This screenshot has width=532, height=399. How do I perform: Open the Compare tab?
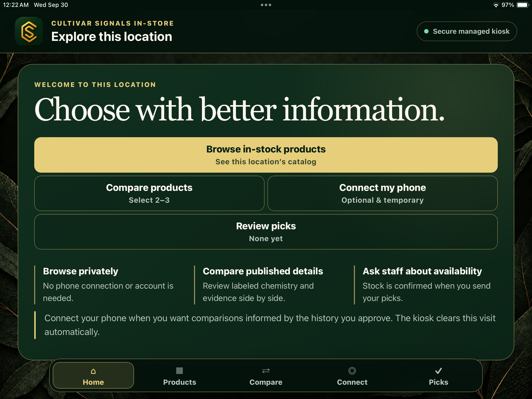(x=266, y=375)
